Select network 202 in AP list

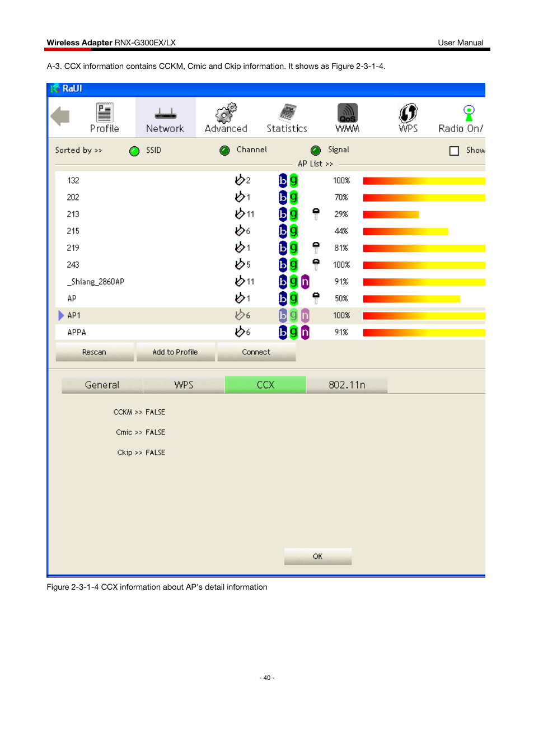pyautogui.click(x=270, y=197)
